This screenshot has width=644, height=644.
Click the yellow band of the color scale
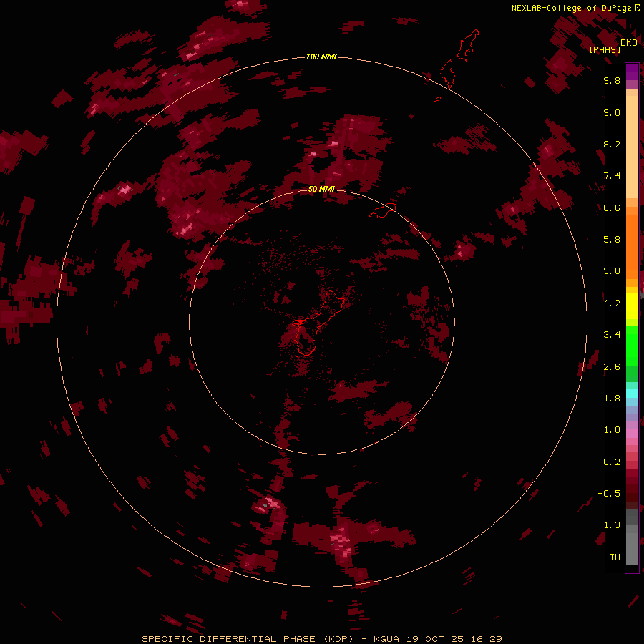point(632,306)
